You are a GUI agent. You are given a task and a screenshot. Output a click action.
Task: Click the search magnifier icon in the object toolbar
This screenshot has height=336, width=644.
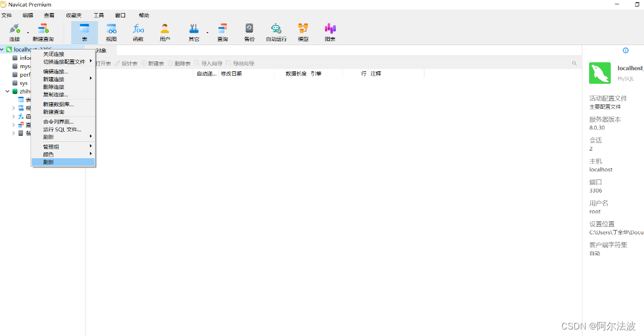[574, 63]
